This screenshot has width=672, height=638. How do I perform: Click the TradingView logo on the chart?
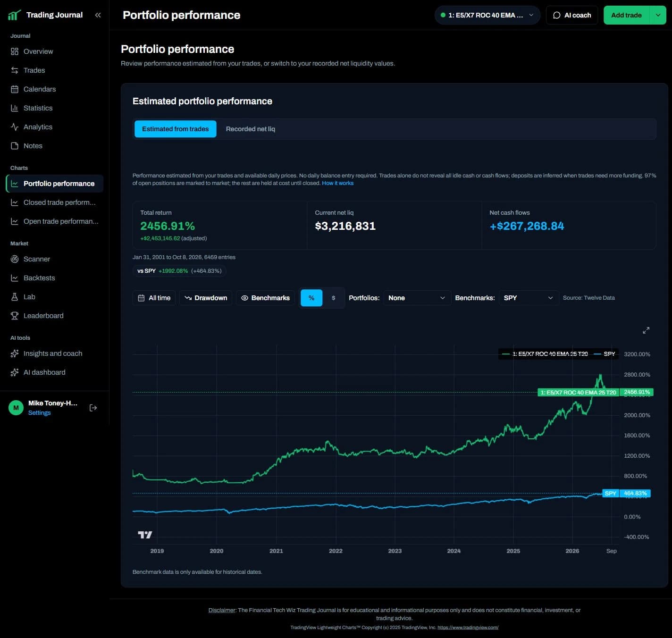tap(145, 535)
